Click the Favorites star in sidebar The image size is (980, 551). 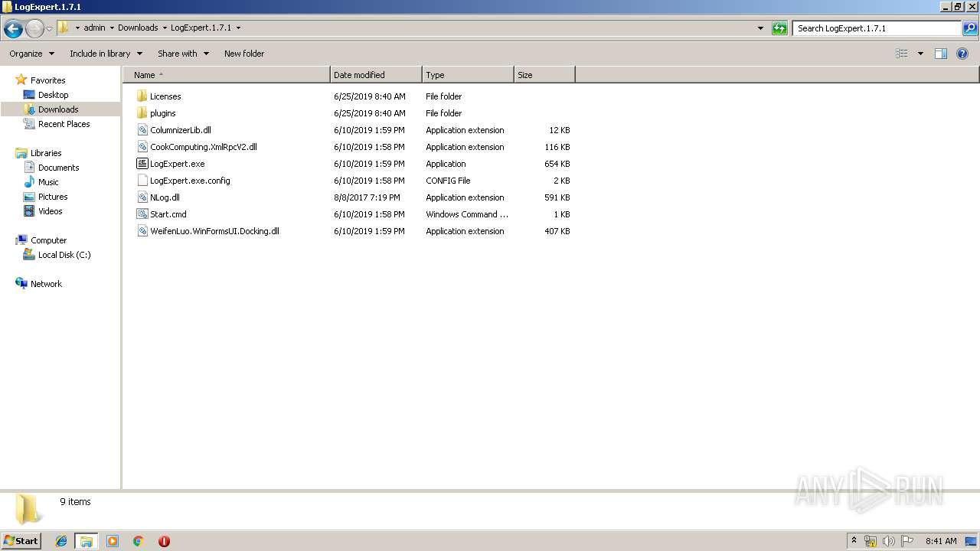click(21, 80)
